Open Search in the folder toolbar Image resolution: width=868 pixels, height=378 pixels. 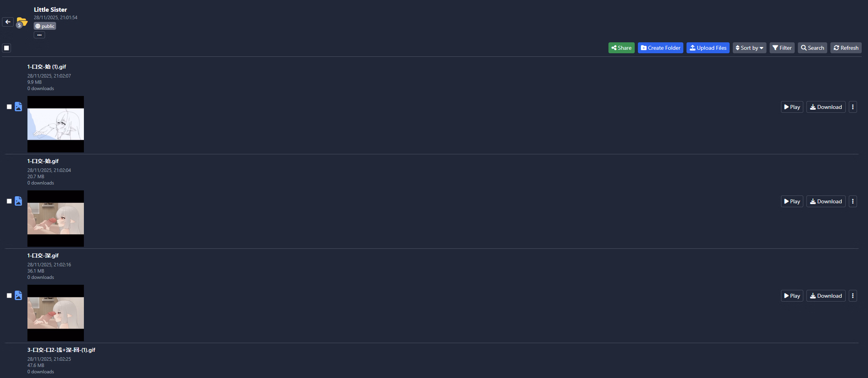click(x=812, y=48)
